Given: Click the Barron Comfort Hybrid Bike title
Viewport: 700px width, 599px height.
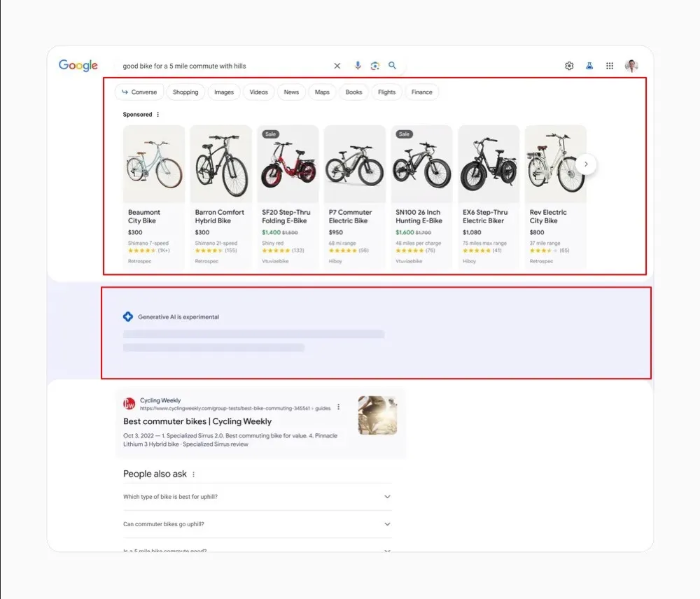Looking at the screenshot, I should pyautogui.click(x=219, y=216).
